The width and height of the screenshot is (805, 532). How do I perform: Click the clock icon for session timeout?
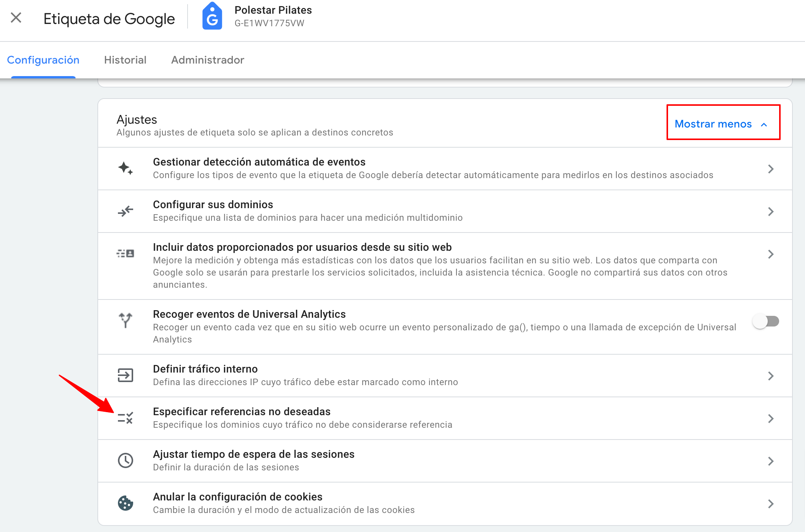(125, 460)
